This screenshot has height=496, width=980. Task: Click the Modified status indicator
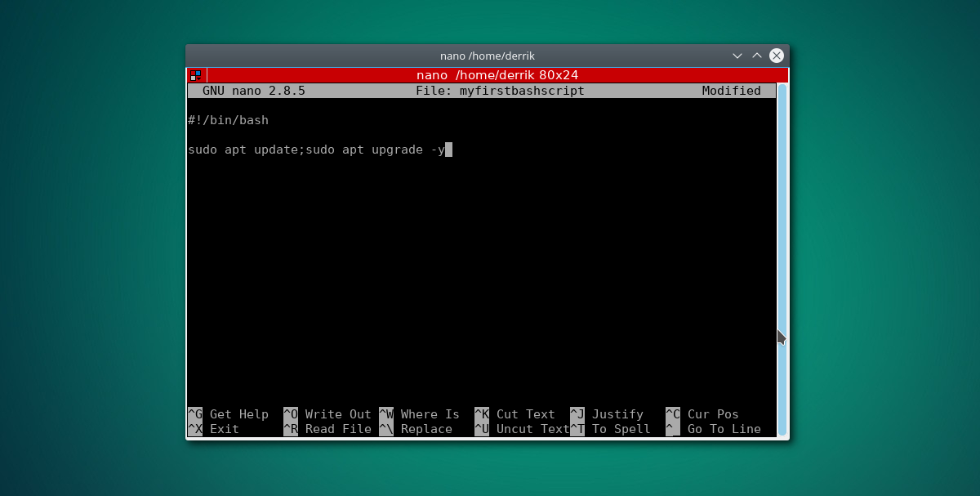click(x=732, y=91)
